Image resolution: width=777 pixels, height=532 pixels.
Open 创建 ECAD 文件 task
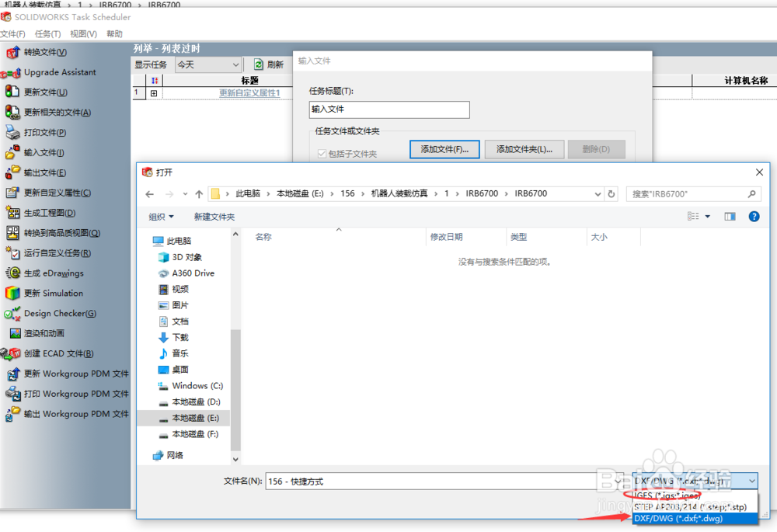click(x=58, y=353)
